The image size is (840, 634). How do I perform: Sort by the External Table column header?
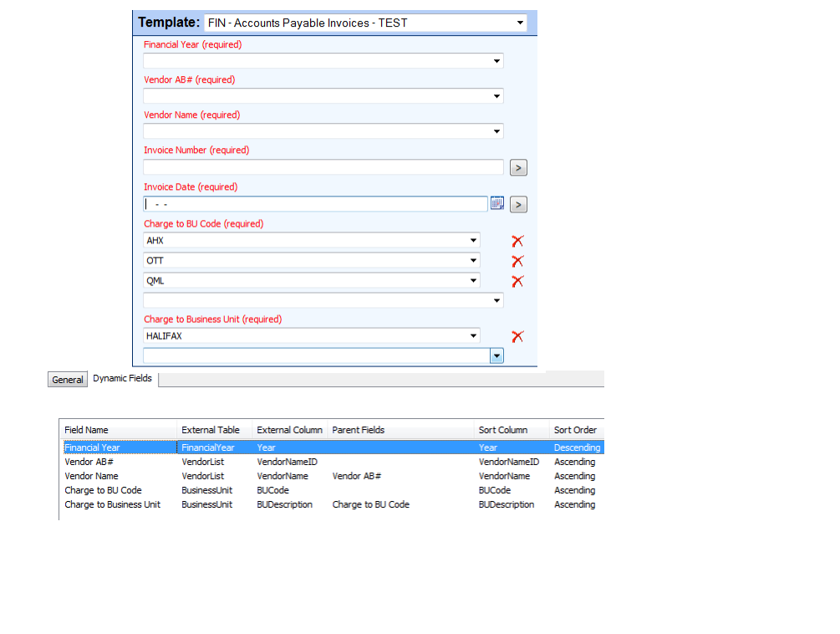[x=214, y=430]
